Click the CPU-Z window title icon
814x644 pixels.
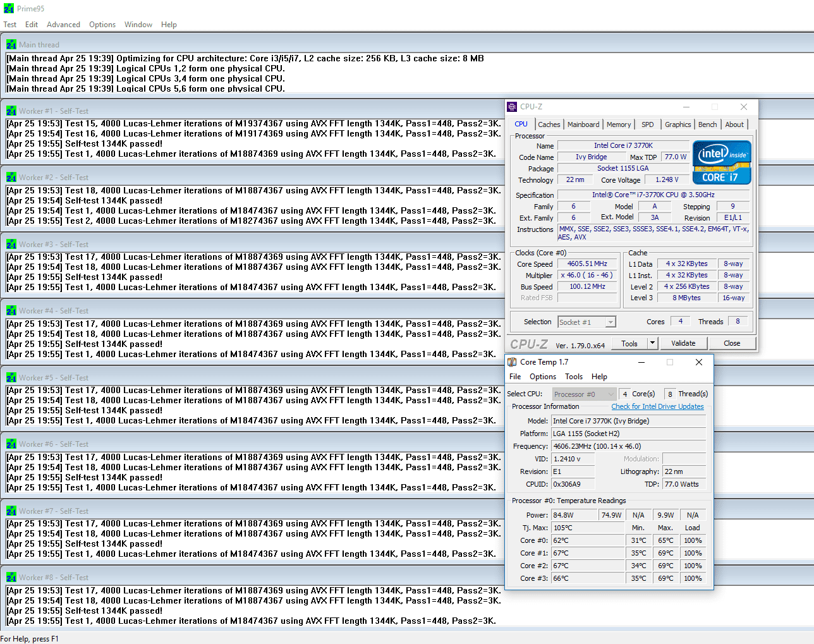click(513, 107)
